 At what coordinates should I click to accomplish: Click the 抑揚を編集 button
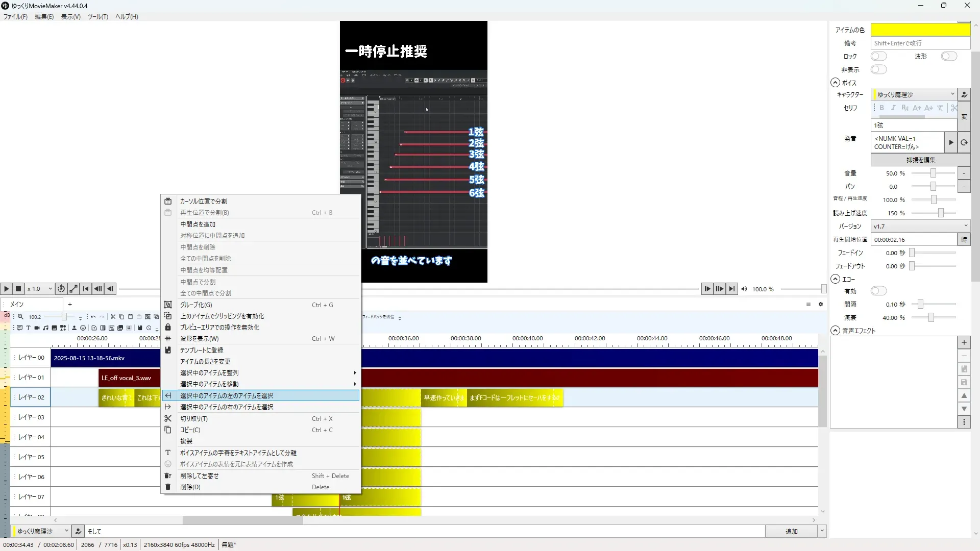click(x=920, y=160)
